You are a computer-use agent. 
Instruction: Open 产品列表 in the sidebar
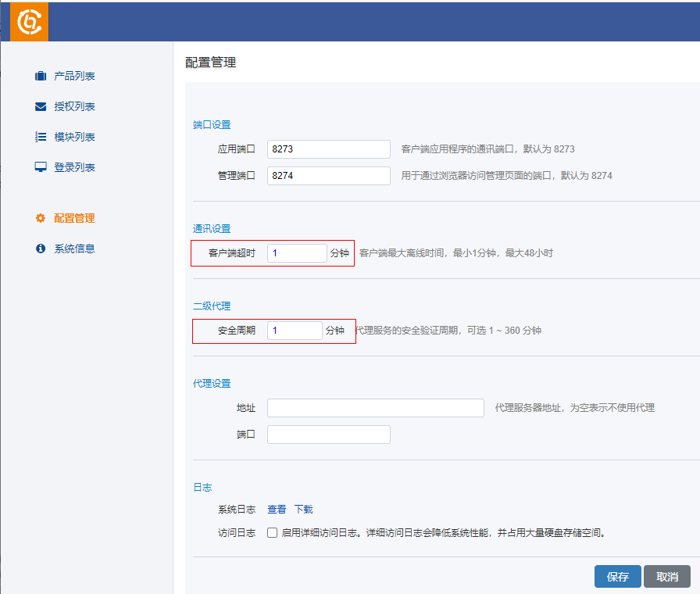[x=74, y=77]
